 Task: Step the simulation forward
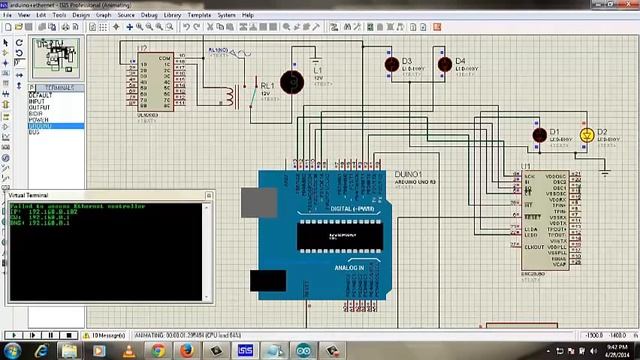coord(32,335)
